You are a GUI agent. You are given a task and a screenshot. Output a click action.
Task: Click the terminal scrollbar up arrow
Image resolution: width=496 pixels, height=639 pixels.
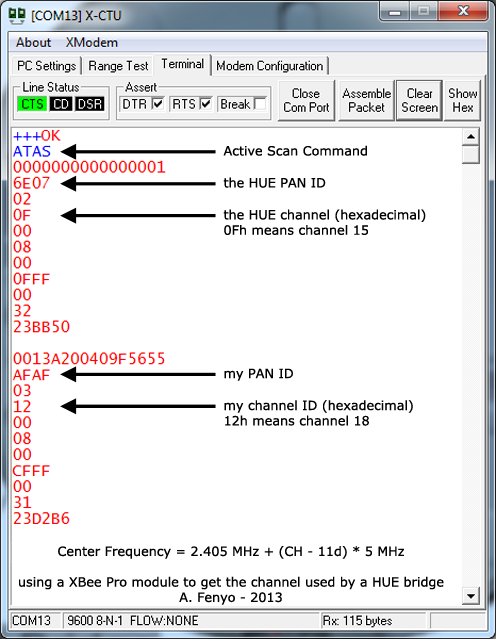[471, 137]
